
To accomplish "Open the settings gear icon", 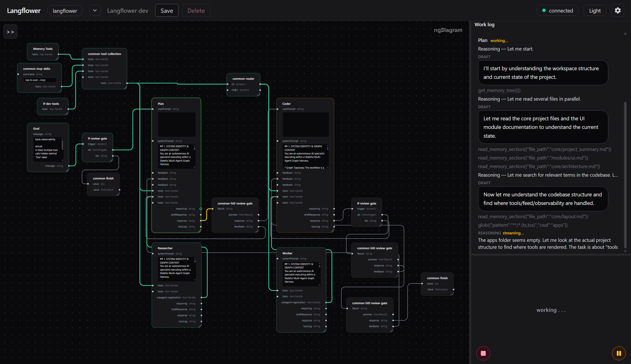I will (618, 10).
